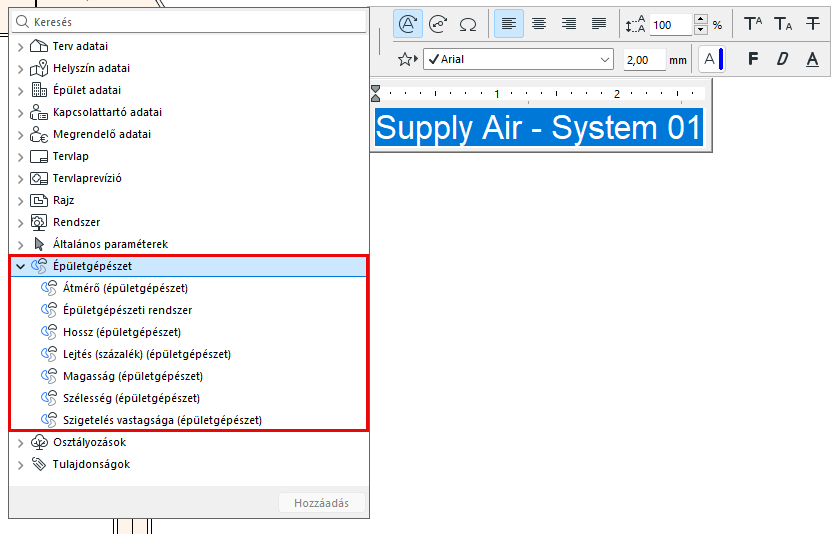Open the favorites star dropdown

tap(407, 59)
